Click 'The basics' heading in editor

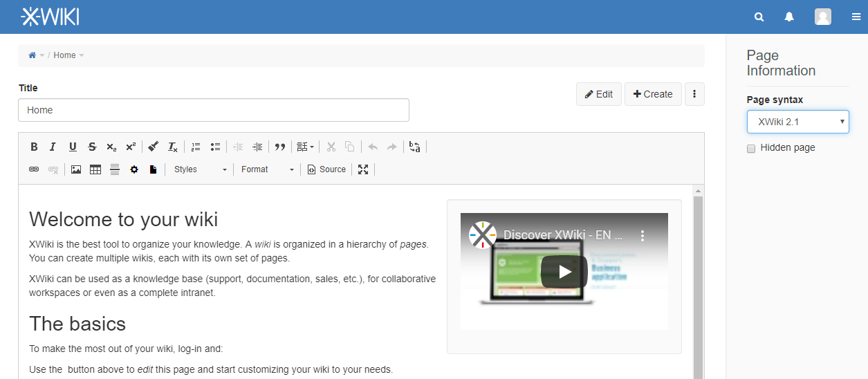pos(77,324)
